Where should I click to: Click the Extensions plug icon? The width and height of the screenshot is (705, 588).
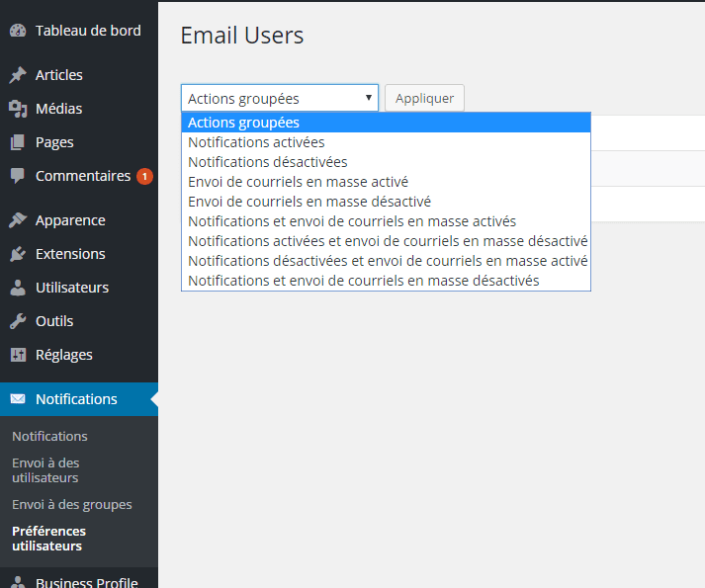pos(18,254)
